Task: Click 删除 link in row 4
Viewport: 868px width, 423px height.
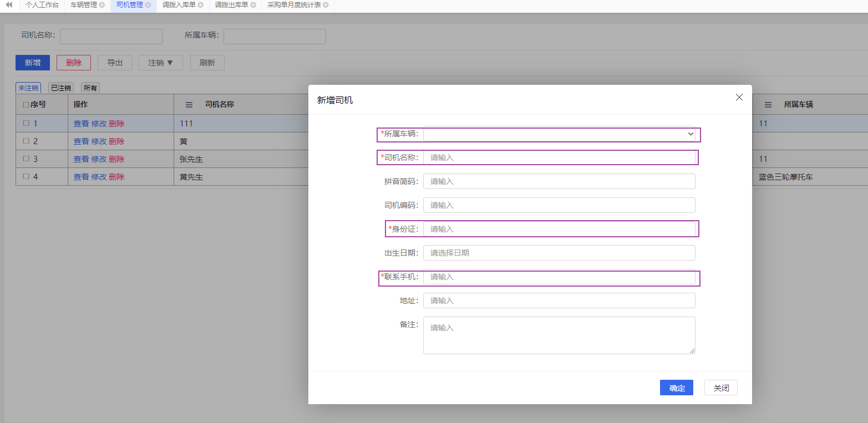Action: point(116,177)
